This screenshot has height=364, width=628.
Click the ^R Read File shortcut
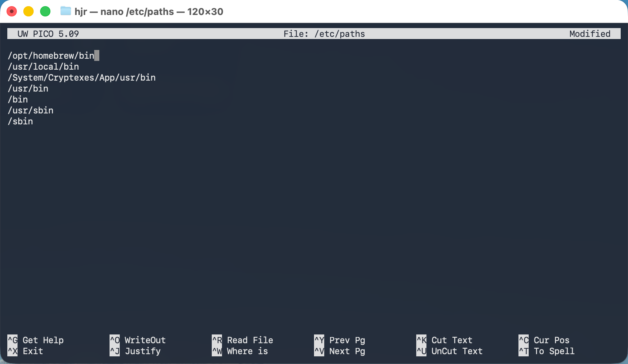(242, 340)
